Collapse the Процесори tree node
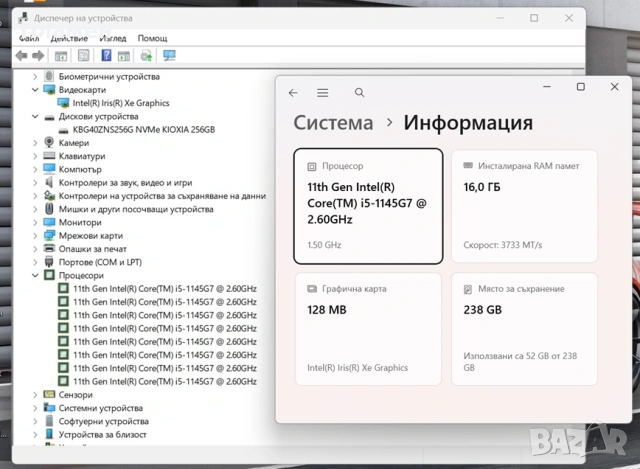The height and width of the screenshot is (469, 640). coord(35,276)
